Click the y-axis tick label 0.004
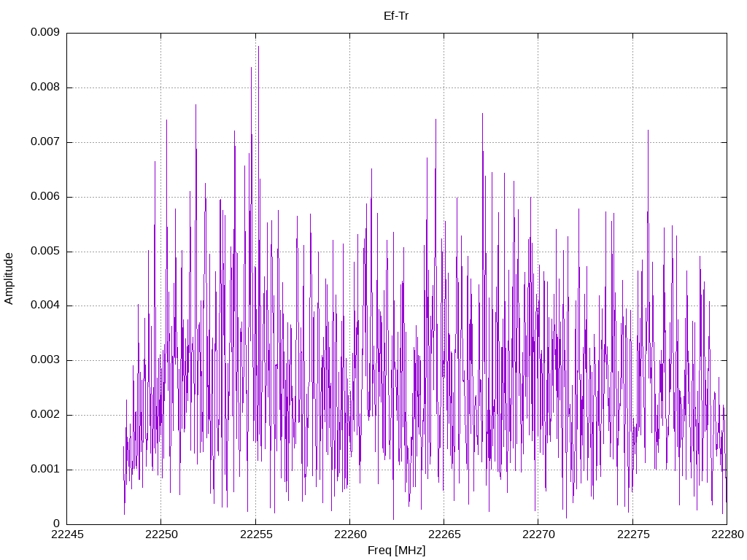Screen dimensions: 747x560 [45, 306]
